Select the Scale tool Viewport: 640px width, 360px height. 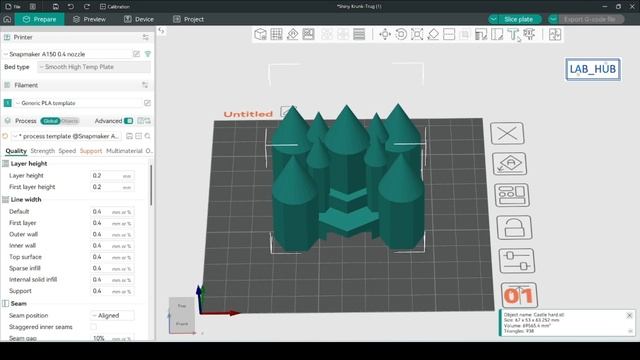pyautogui.click(x=417, y=34)
